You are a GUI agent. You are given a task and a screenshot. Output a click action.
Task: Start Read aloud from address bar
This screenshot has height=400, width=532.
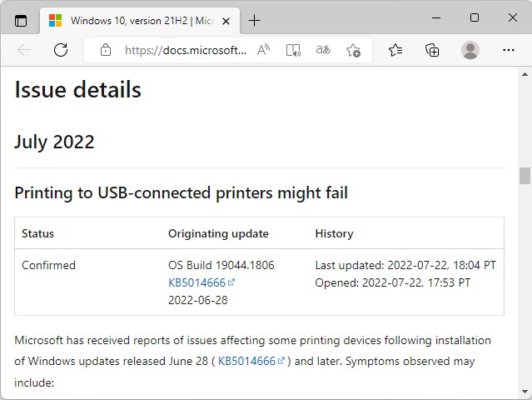click(x=263, y=50)
